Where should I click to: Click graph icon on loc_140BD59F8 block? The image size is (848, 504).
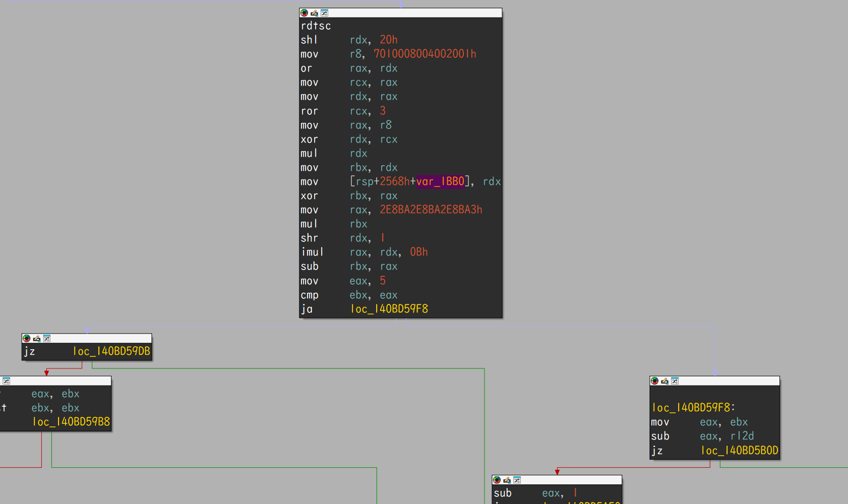[x=675, y=381]
